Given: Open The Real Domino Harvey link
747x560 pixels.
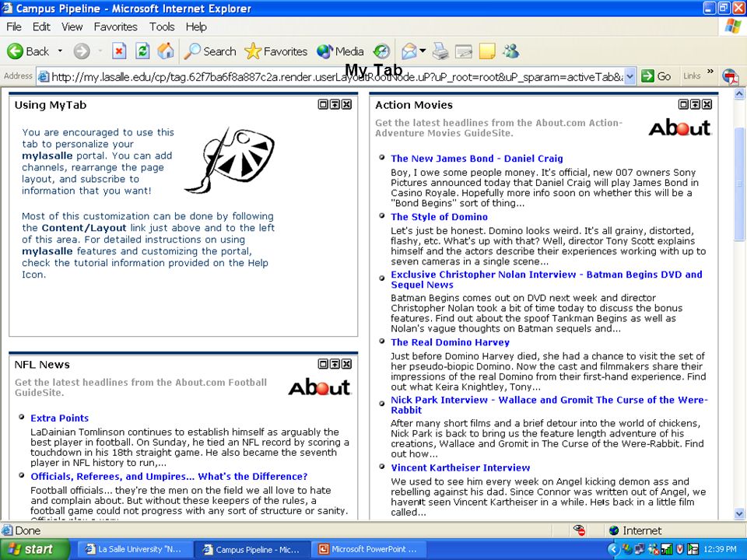Looking at the screenshot, I should click(x=451, y=342).
